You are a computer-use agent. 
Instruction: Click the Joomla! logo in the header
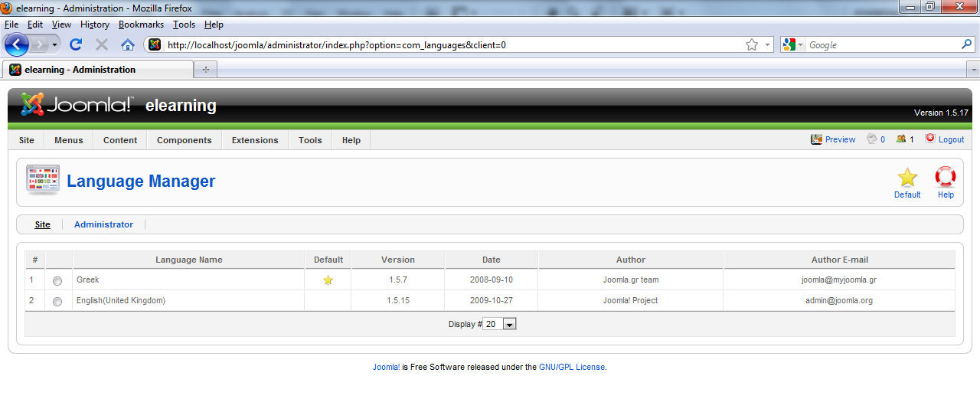pos(77,105)
